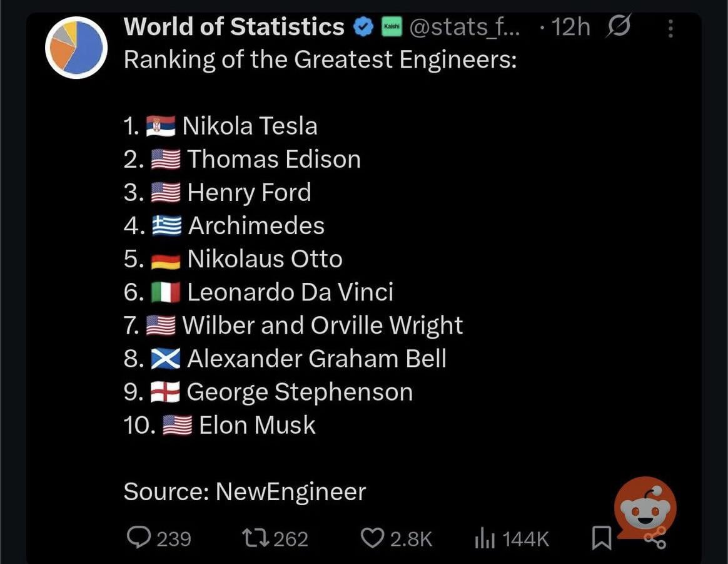Open the World of Statistics profile picture
This screenshot has width=728, height=564.
pos(76,48)
